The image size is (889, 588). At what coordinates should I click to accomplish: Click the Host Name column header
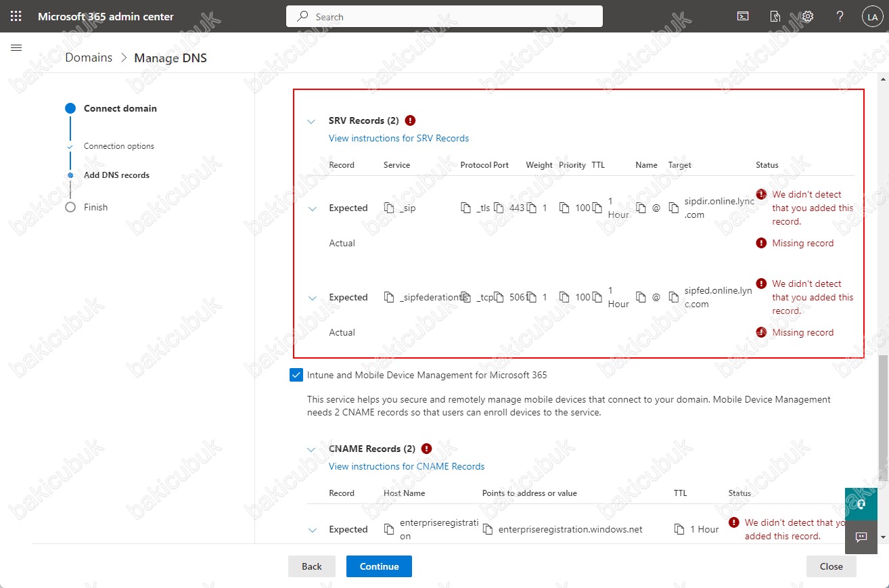(x=405, y=493)
